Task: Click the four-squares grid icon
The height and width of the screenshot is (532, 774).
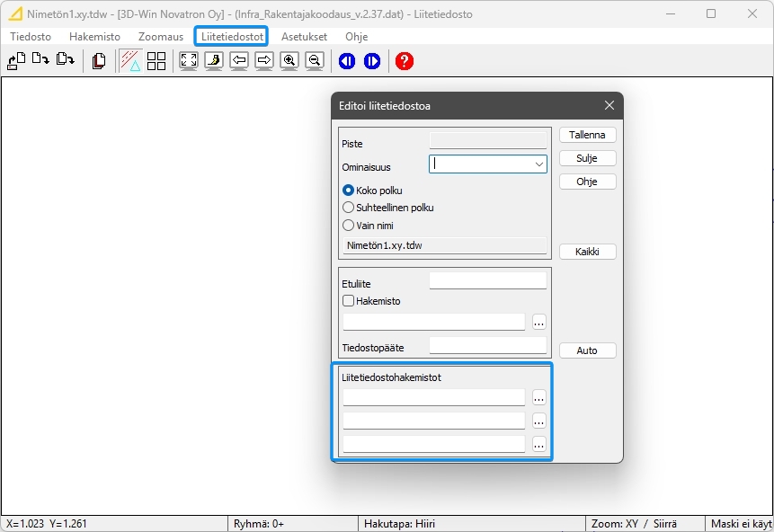Action: (x=156, y=61)
